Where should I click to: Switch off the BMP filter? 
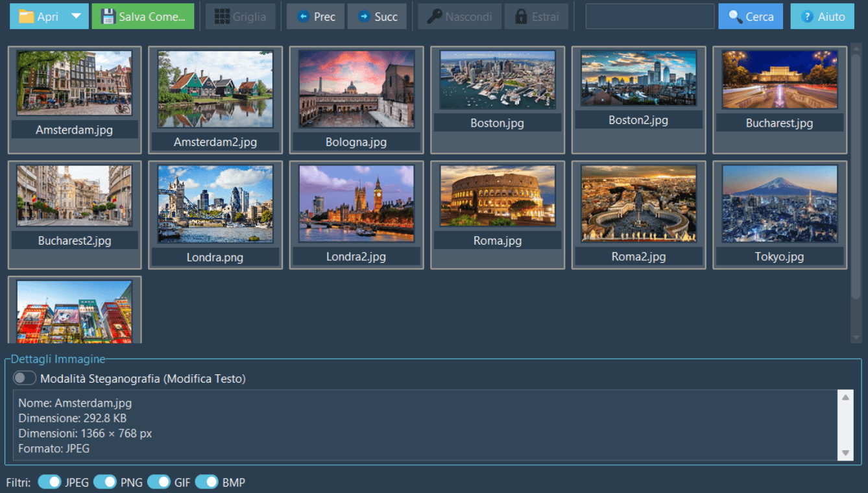click(x=207, y=482)
